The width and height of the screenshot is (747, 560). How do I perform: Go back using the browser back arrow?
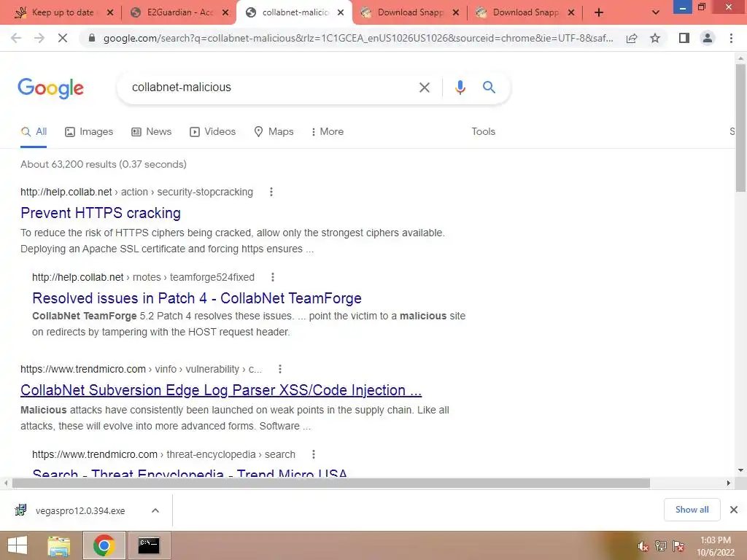[16, 38]
